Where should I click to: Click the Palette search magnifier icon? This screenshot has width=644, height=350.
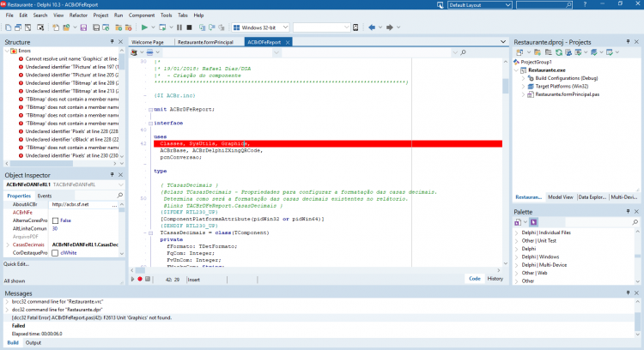(x=635, y=222)
